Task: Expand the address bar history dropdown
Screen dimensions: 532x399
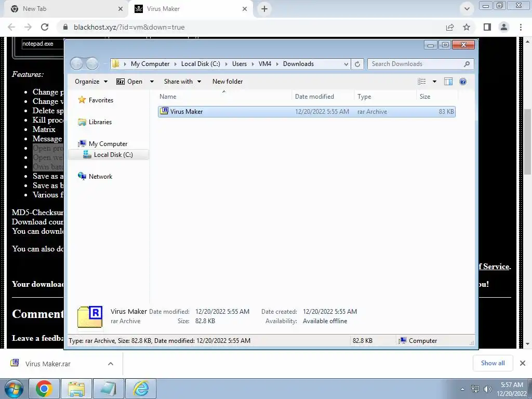Action: point(346,64)
